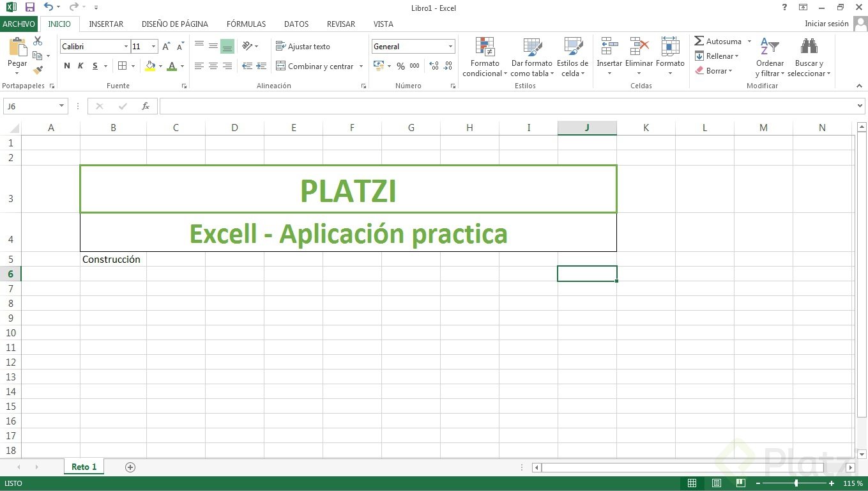Select the percentage number format icon

[x=400, y=66]
